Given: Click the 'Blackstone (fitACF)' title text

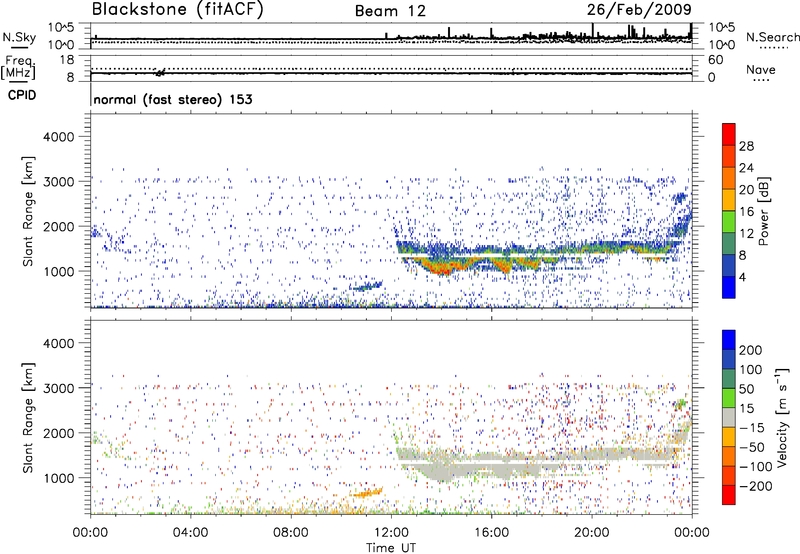Looking at the screenshot, I should (178, 10).
